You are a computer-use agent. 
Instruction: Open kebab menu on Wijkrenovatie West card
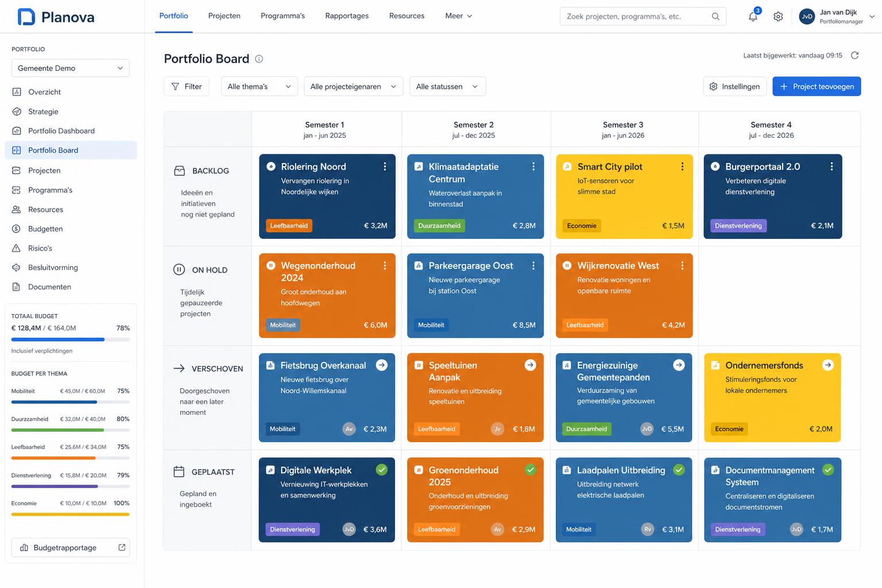(x=682, y=266)
